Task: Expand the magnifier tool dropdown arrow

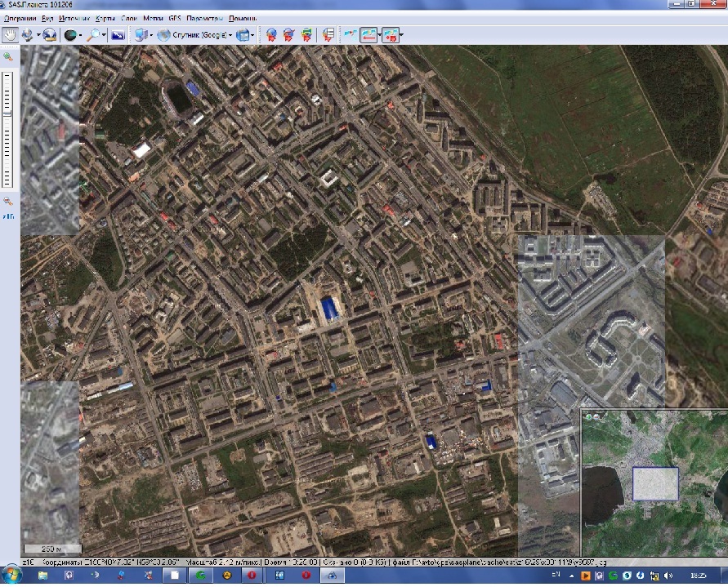Action: pos(106,35)
